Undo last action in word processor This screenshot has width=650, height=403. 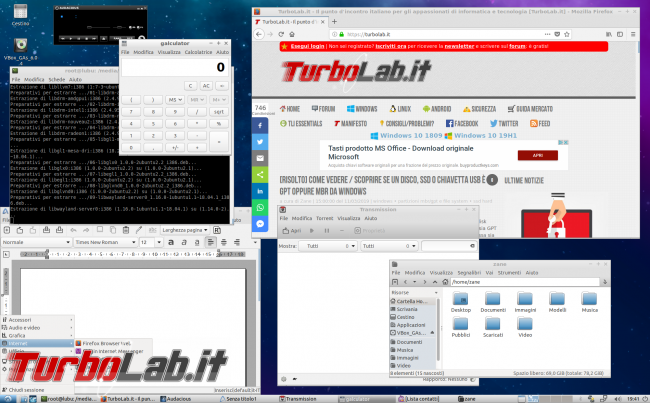coord(73,230)
